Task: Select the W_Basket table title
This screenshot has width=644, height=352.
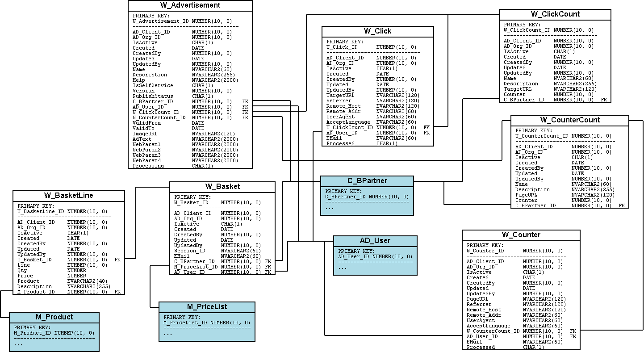Action: pos(222,186)
